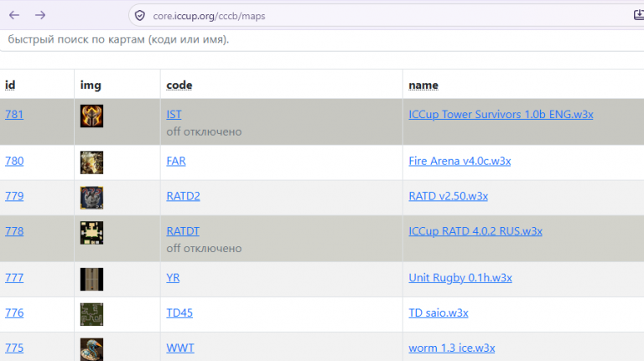Open the FAR code link
The height and width of the screenshot is (361, 644).
pyautogui.click(x=176, y=161)
